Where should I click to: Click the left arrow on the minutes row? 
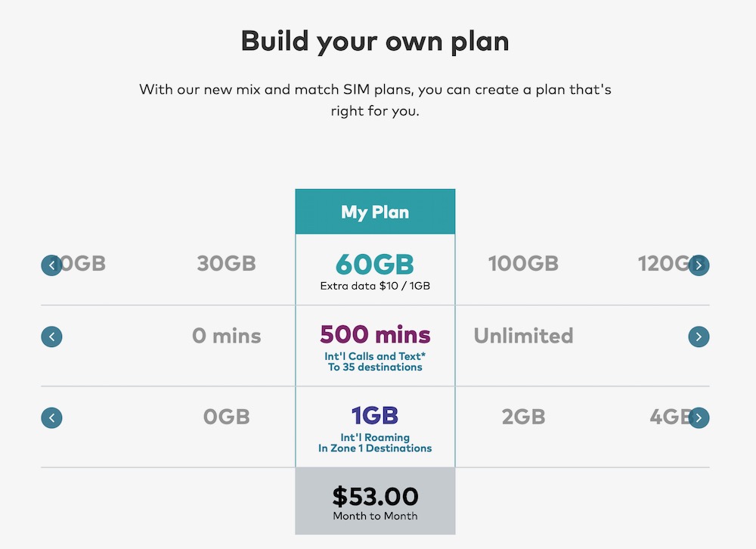pos(51,337)
